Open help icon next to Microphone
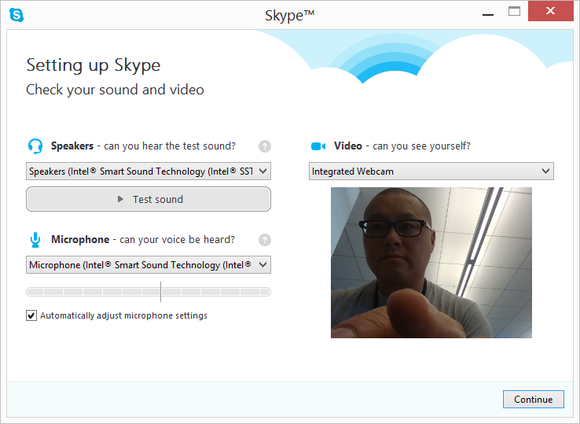This screenshot has width=580, height=424. [x=264, y=240]
